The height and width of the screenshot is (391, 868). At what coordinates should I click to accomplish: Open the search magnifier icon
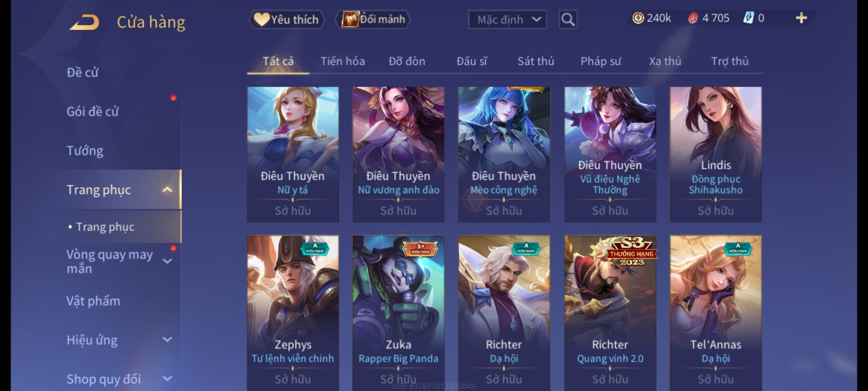point(568,20)
